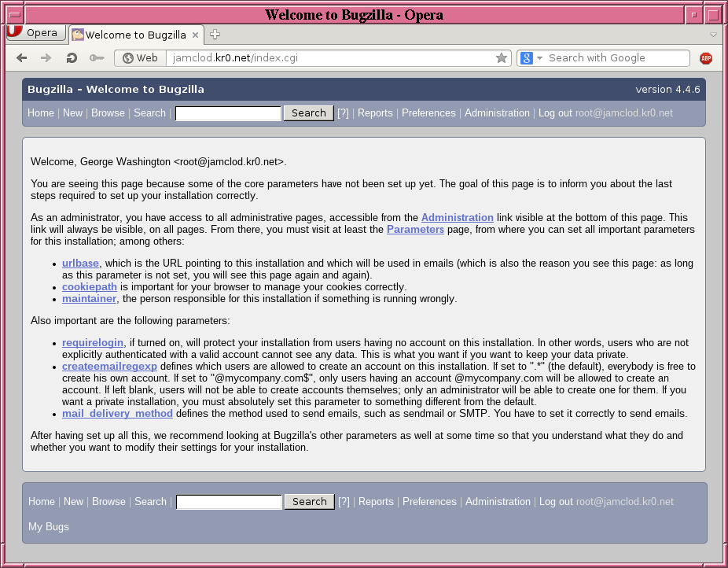Click the bottom quick search text field

point(229,502)
